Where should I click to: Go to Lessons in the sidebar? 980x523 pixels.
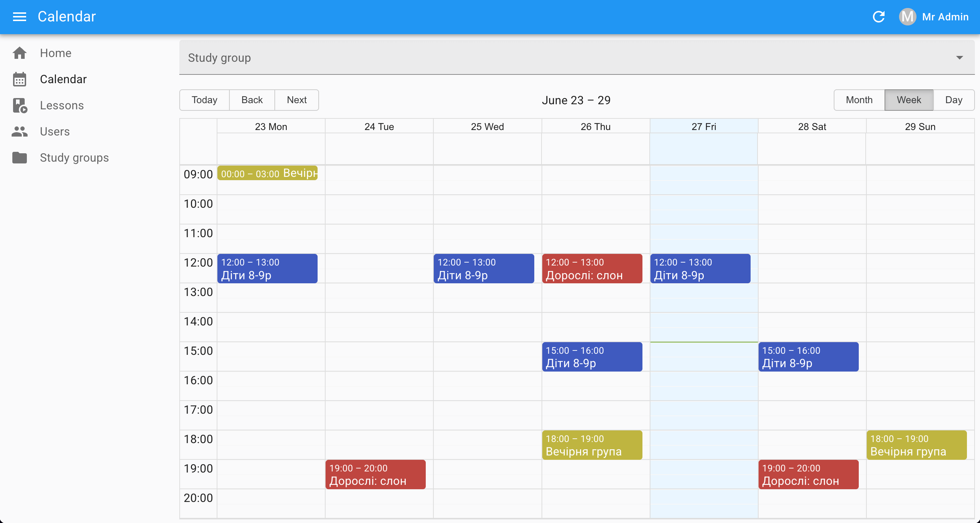(62, 105)
